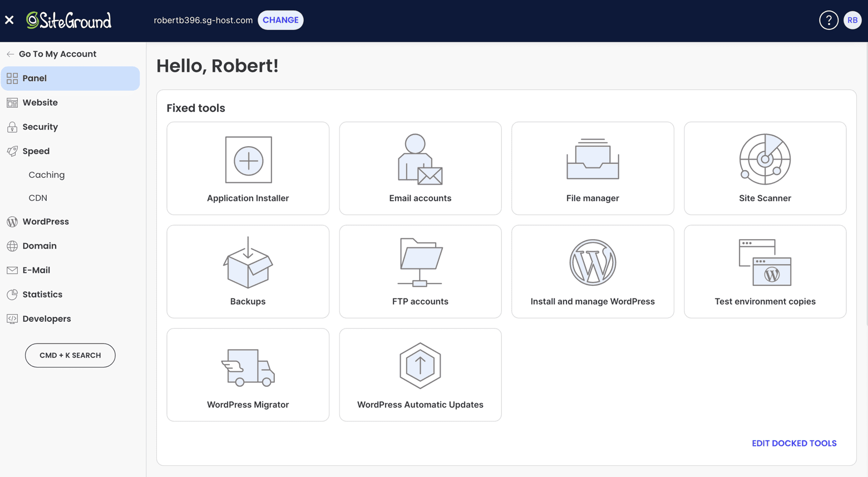Open the WordPress Automatic Updates hexagon icon

tap(420, 365)
